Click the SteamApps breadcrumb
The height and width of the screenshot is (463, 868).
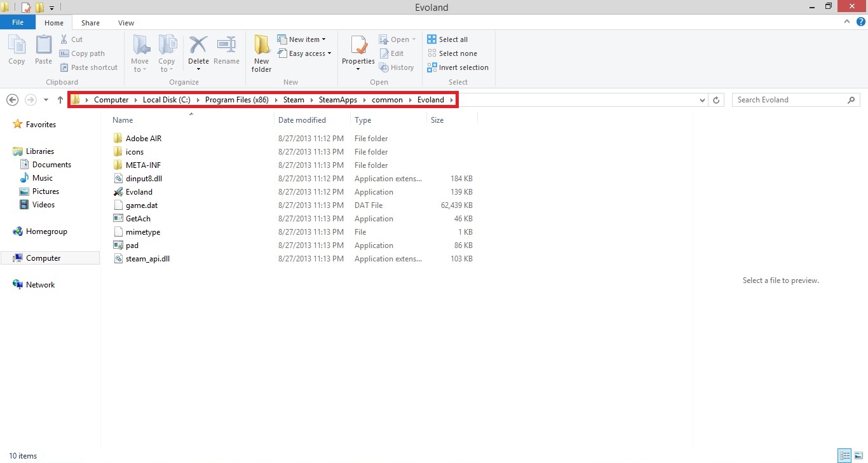click(338, 100)
